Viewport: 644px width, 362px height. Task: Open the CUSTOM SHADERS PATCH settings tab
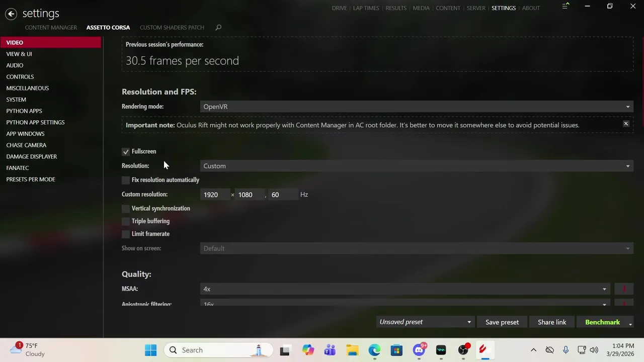pyautogui.click(x=172, y=27)
